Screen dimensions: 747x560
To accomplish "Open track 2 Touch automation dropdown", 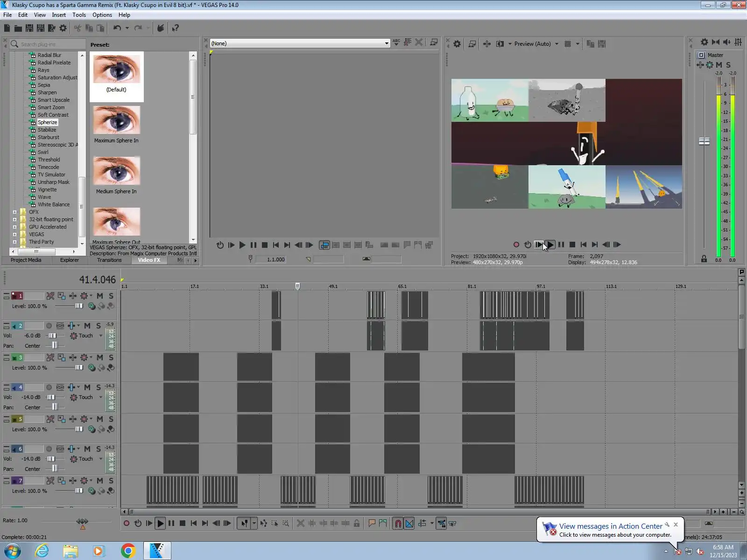I will (100, 336).
